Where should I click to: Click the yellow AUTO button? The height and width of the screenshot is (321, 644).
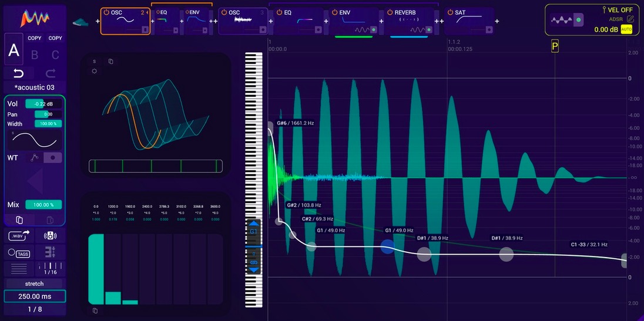tap(626, 29)
